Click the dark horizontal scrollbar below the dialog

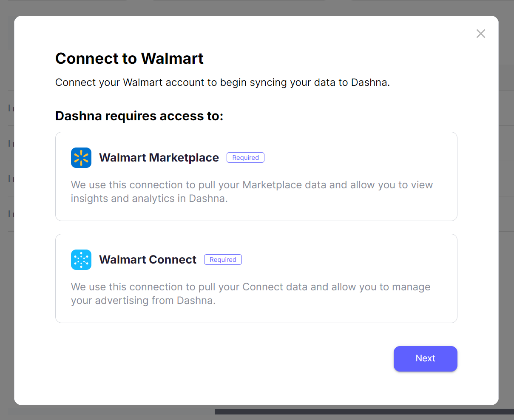pyautogui.click(x=364, y=411)
